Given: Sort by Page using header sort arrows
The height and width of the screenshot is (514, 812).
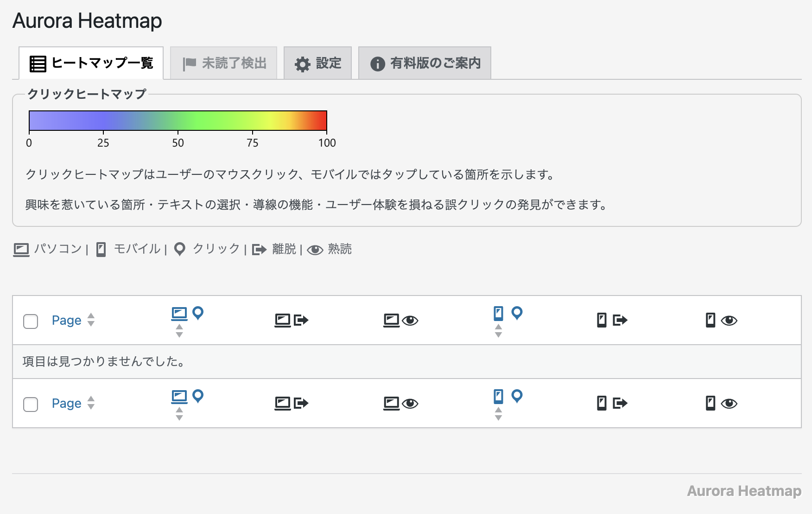Looking at the screenshot, I should click(91, 320).
